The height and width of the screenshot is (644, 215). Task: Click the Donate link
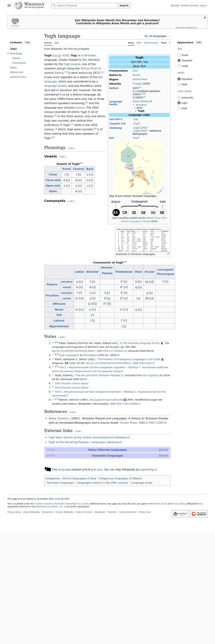(x=175, y=6)
